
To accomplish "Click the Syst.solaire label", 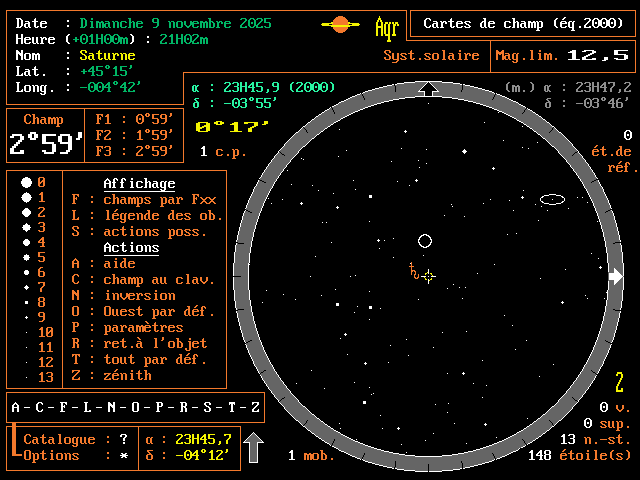I will [431, 56].
